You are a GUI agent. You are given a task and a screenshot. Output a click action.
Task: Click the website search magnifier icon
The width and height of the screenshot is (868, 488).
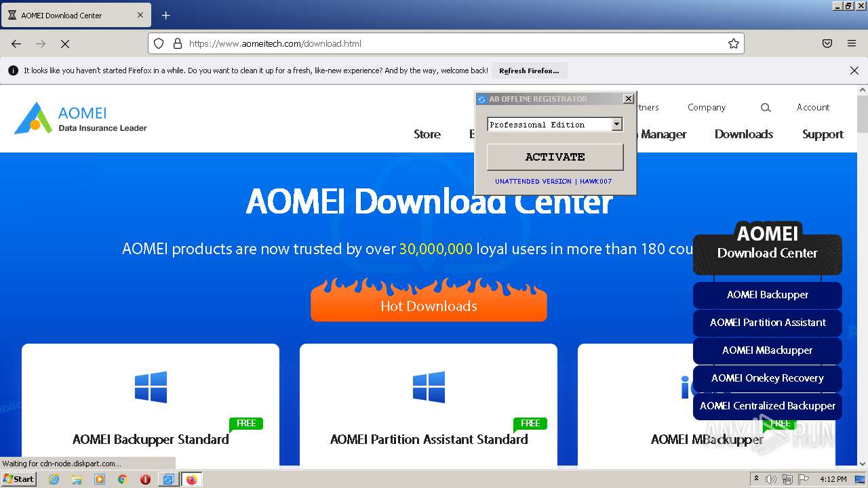[766, 107]
